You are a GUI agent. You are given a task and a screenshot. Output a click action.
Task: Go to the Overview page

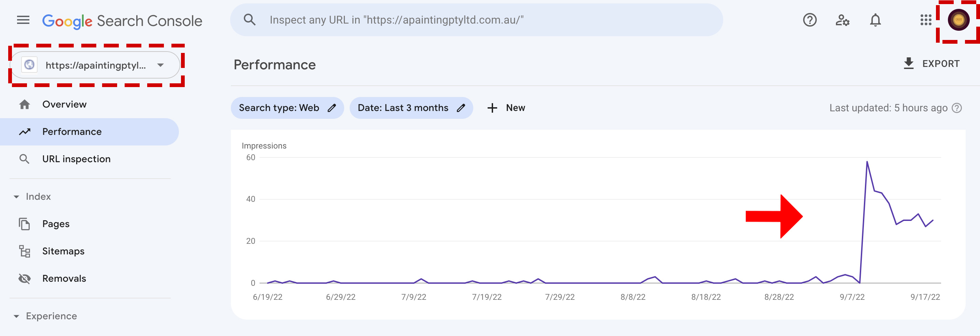click(64, 104)
